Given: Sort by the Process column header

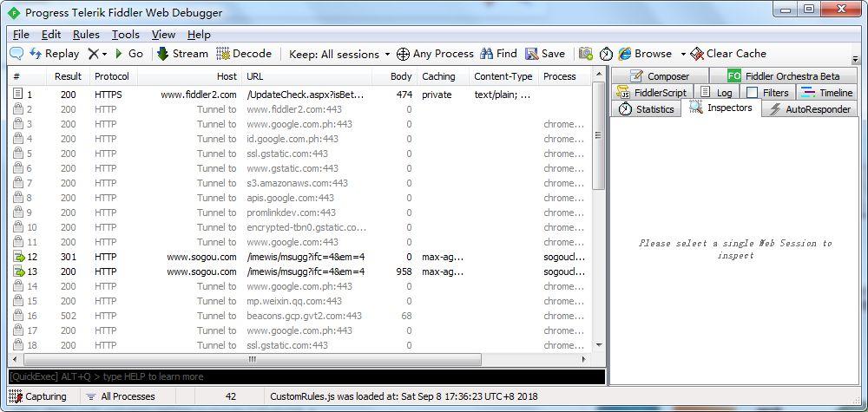Looking at the screenshot, I should click(x=564, y=76).
